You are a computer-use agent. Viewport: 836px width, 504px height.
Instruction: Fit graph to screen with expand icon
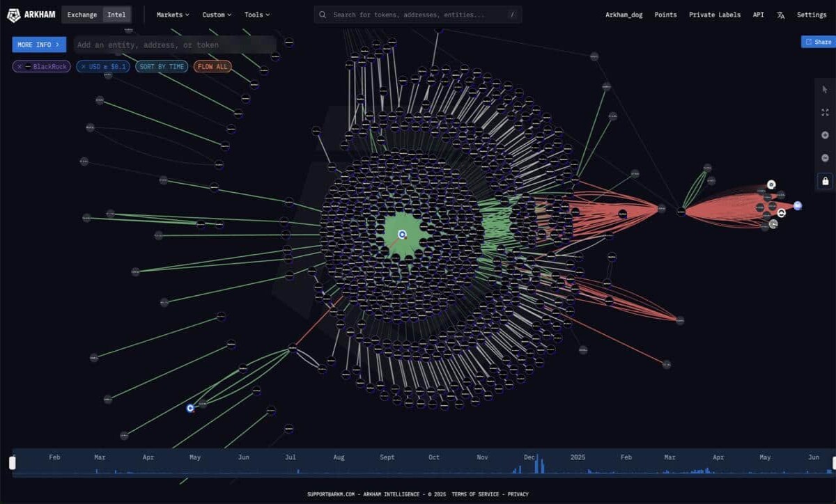click(x=825, y=112)
